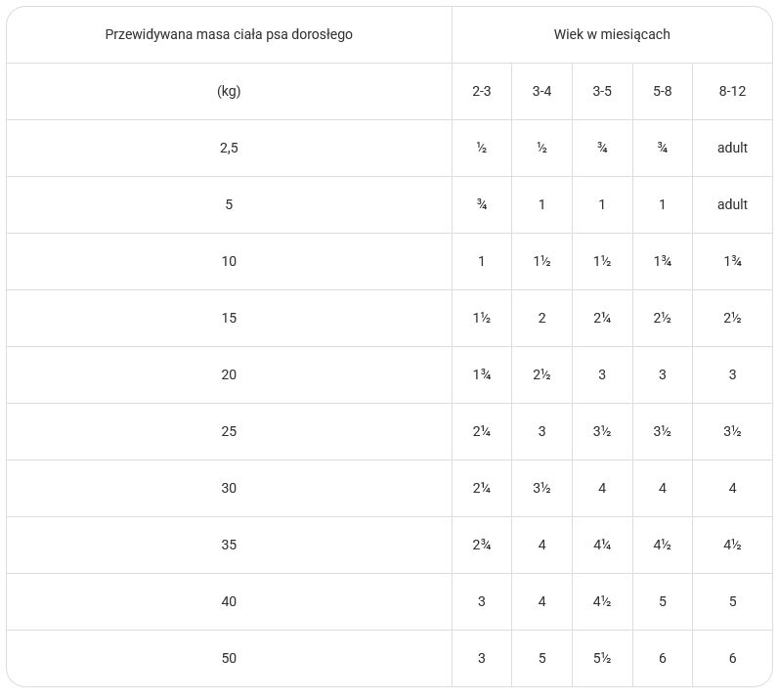Select the '2,5' kg weight row label
The image size is (778, 700).
[x=229, y=148]
